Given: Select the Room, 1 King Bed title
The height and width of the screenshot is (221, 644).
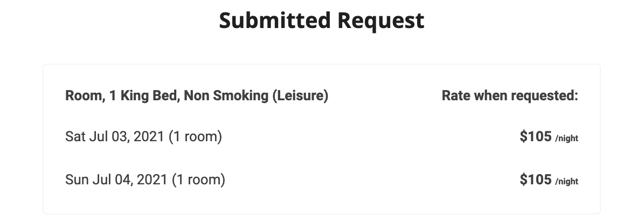Looking at the screenshot, I should [197, 96].
